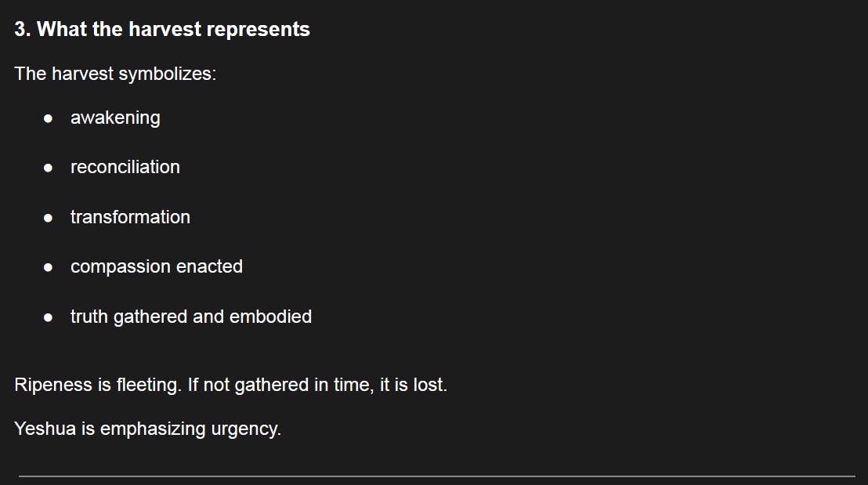
Task: Click the horizontal divider line at the bottom
Action: pos(436,476)
